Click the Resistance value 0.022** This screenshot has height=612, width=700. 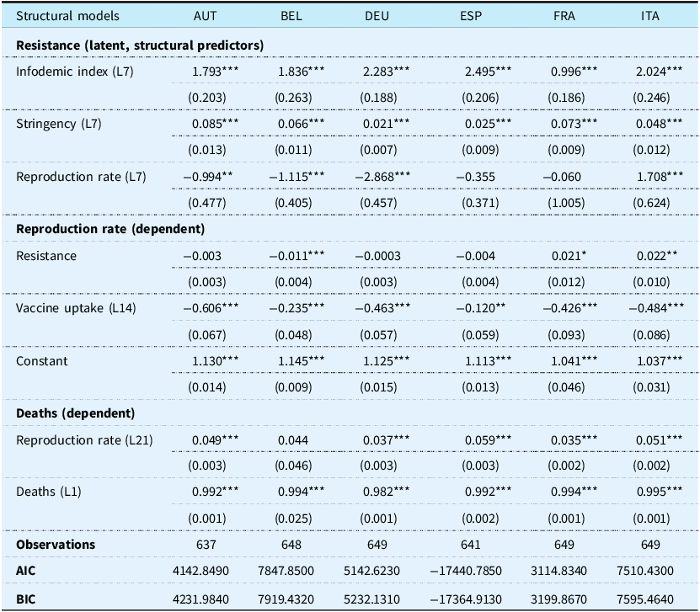[x=657, y=256]
